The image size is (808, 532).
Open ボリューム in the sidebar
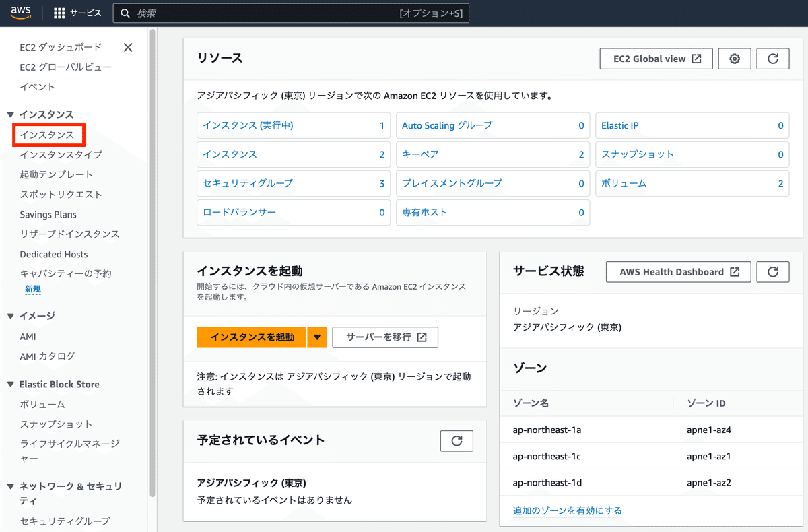tap(42, 405)
